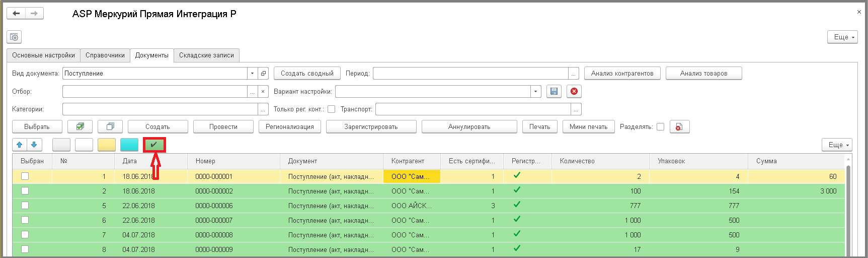The image size is (868, 258).
Task: Click the red PDF document icon button
Action: 679,126
